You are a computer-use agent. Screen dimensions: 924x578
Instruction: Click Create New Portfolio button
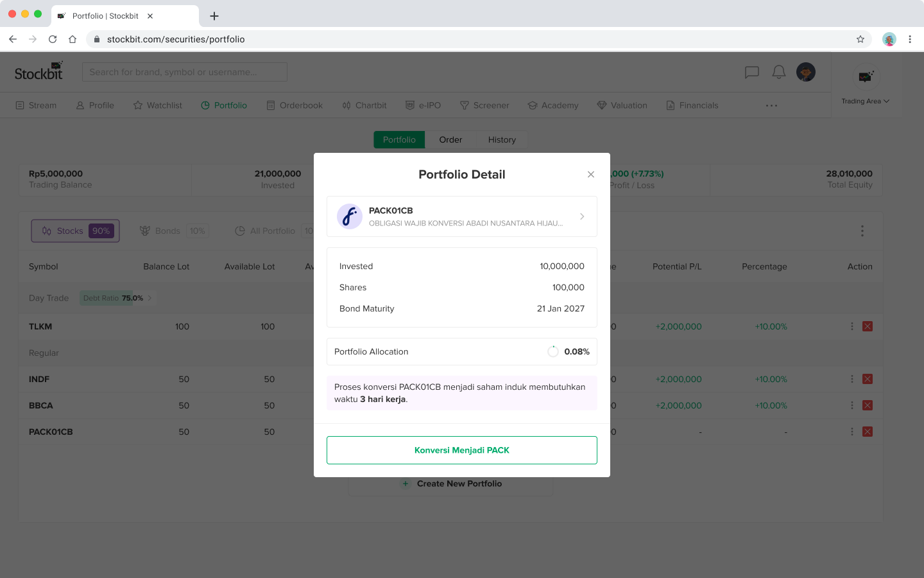coord(451,485)
